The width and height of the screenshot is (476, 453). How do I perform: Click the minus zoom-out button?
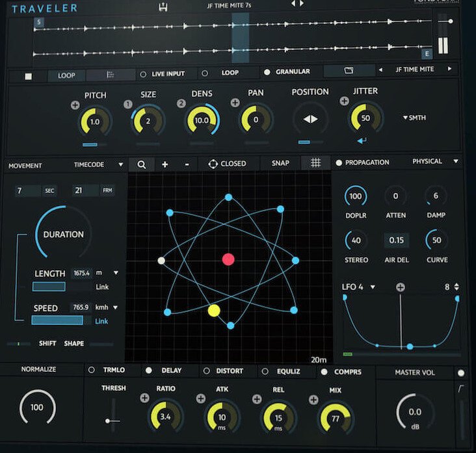click(x=187, y=164)
